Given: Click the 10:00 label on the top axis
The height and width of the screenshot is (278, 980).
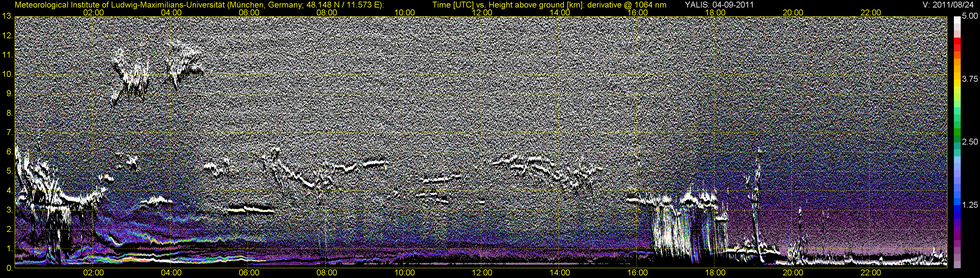Looking at the screenshot, I should click(x=404, y=12).
